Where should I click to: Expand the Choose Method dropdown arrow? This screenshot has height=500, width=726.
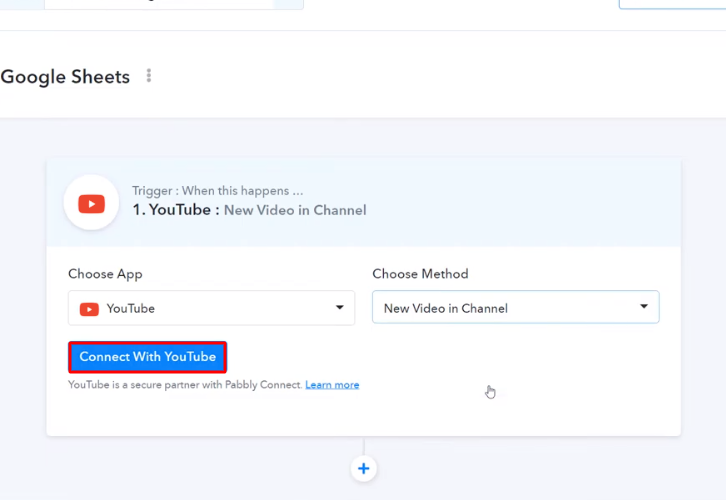(644, 306)
